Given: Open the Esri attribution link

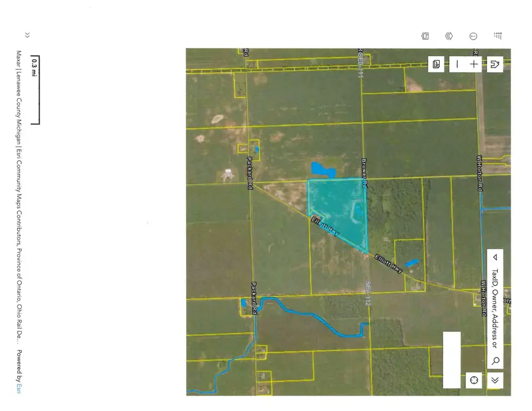Looking at the screenshot, I should 18,389.
